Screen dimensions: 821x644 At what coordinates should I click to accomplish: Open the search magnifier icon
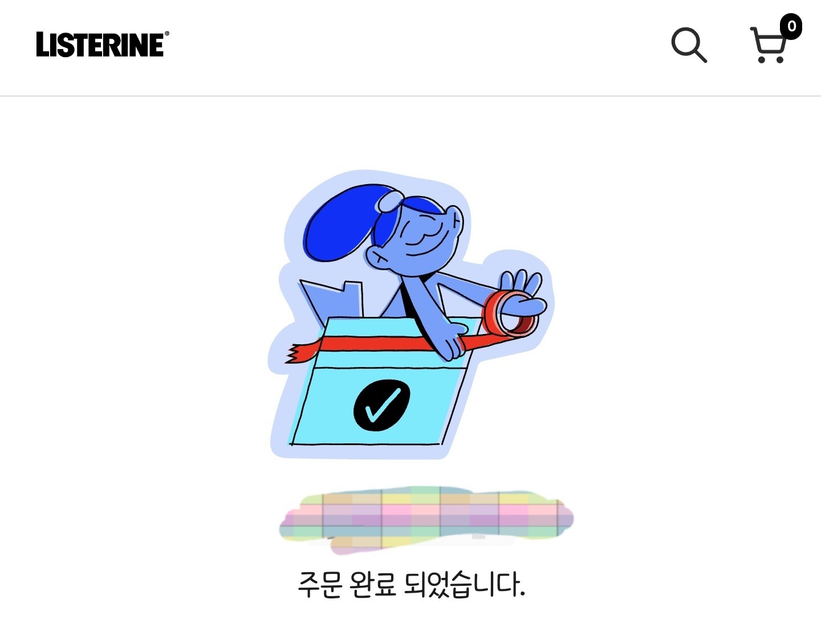[x=689, y=44]
